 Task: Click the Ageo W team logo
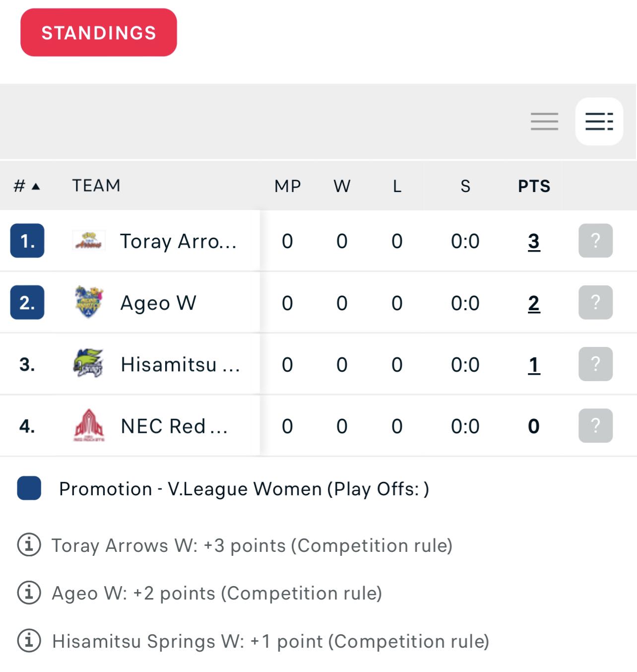89,302
